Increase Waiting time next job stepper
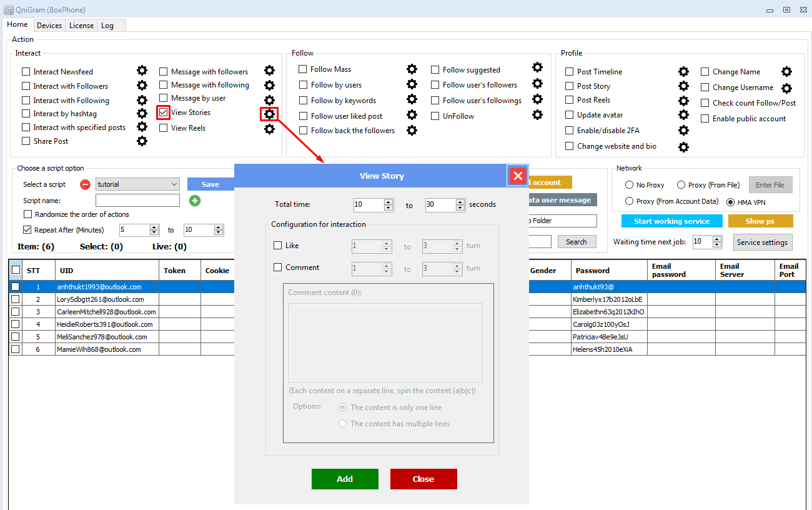812x510 pixels. [x=717, y=239]
